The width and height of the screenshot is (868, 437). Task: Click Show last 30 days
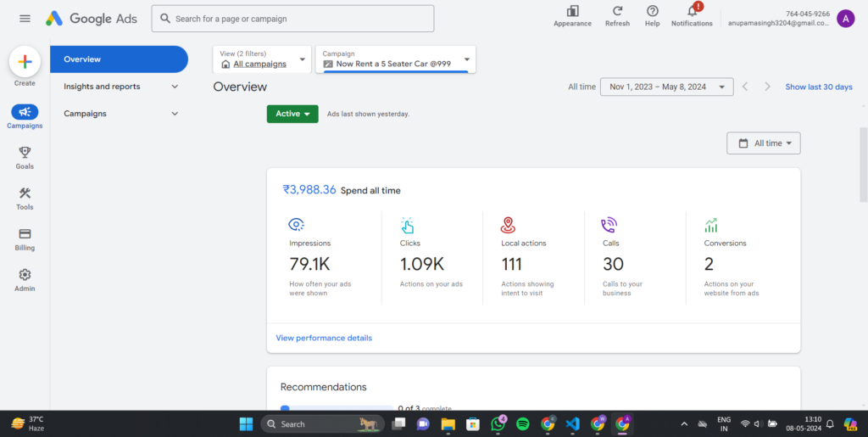tap(818, 87)
